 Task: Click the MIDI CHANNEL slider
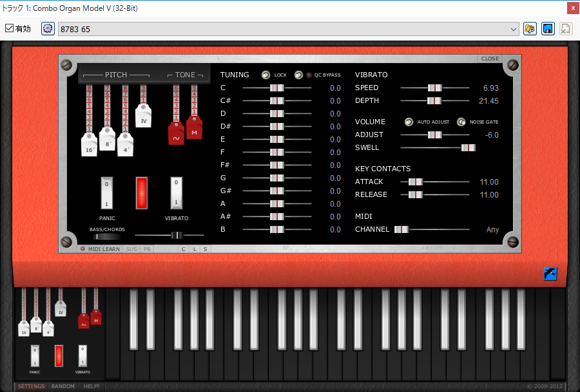tap(432, 229)
